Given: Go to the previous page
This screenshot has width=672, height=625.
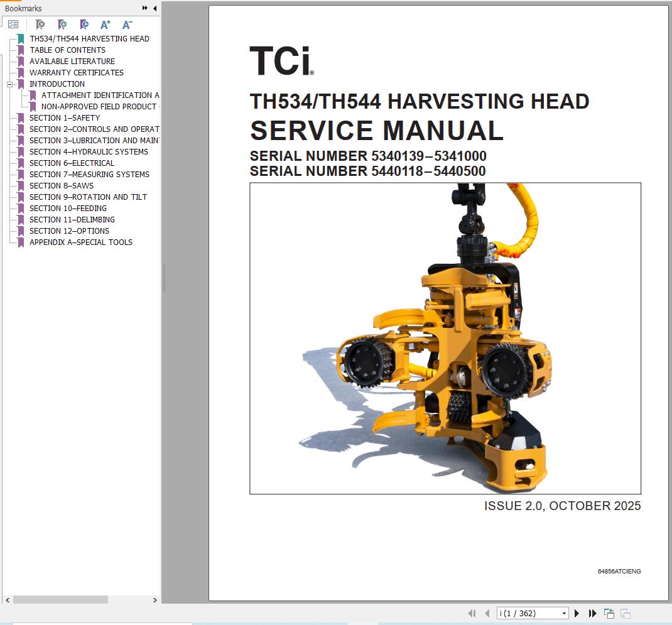Looking at the screenshot, I should [487, 612].
